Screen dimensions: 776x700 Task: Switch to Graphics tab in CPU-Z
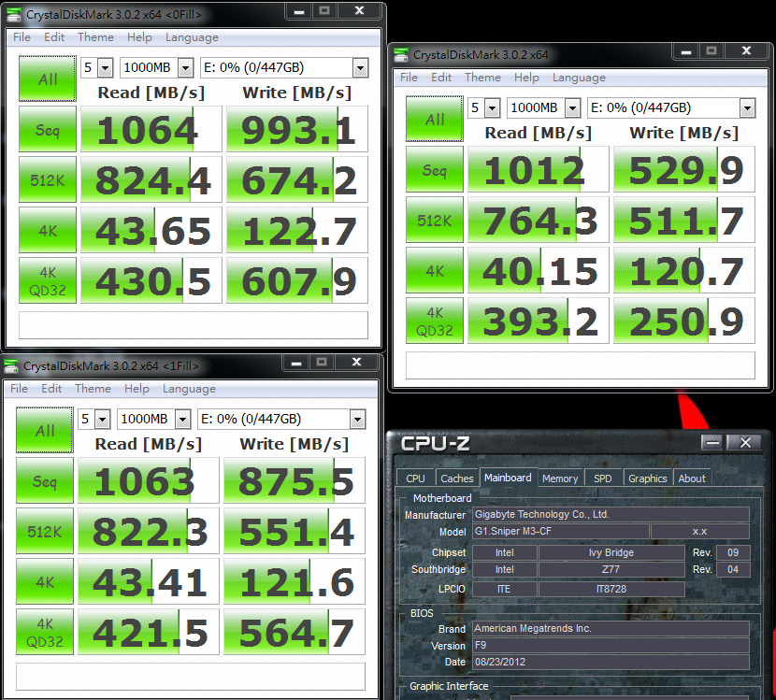647,478
